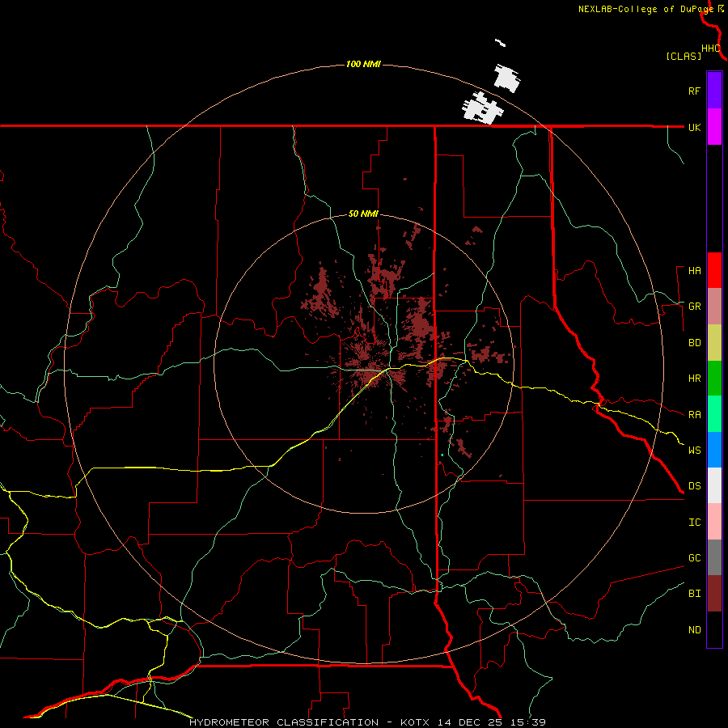The width and height of the screenshot is (728, 728).
Task: Click the 'GC' legend label
Action: click(694, 558)
